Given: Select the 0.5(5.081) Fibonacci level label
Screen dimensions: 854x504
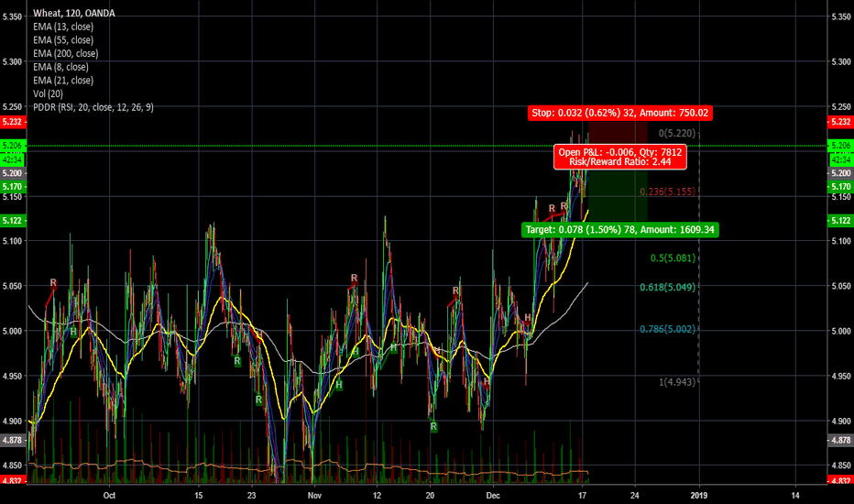Looking at the screenshot, I should [673, 257].
